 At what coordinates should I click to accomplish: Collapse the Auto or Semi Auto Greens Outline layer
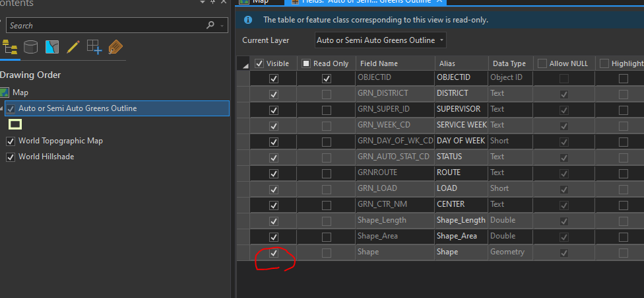2,108
